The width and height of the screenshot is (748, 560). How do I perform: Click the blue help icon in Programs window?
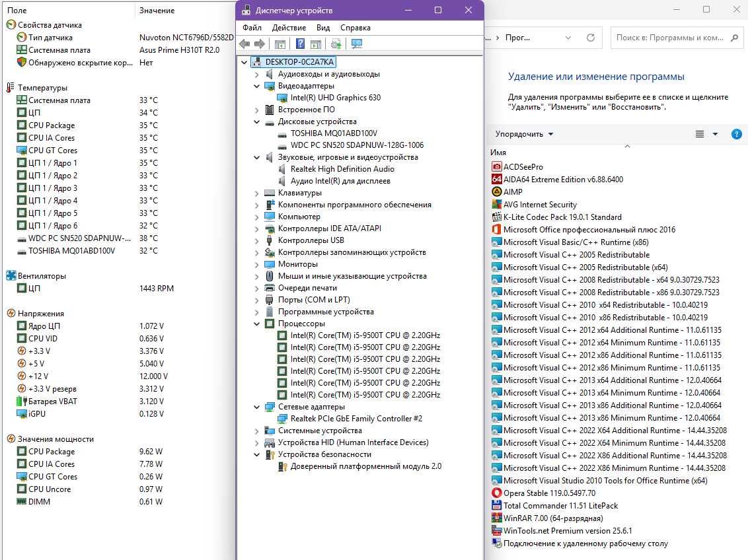click(737, 135)
